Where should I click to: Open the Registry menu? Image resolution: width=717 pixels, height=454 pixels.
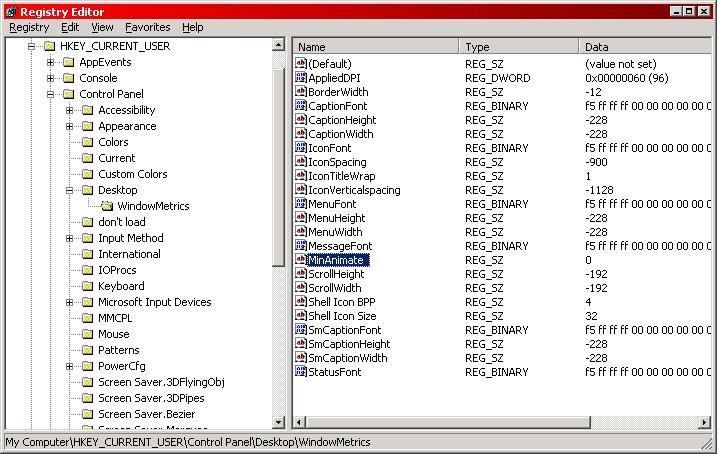point(29,27)
